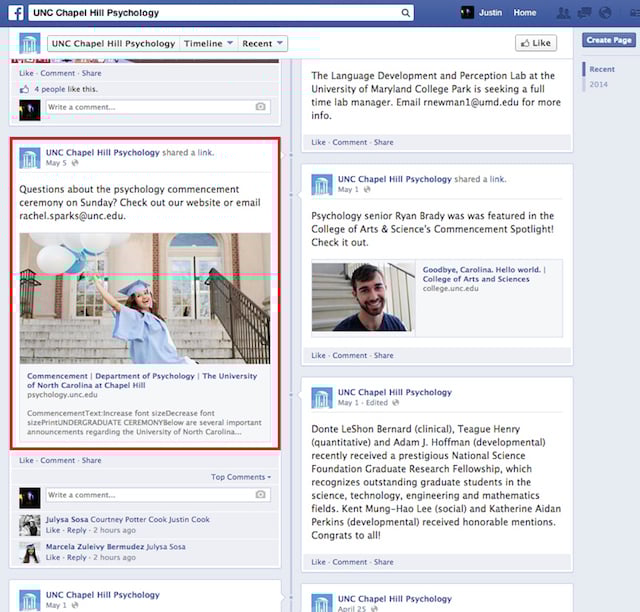Comment on the Ryan Brady post
The width and height of the screenshot is (640, 612).
[350, 355]
